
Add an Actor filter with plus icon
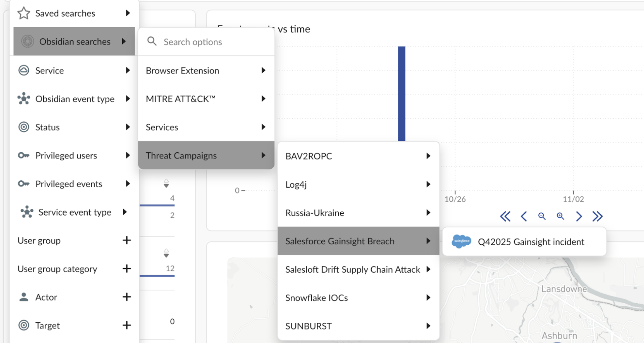(x=127, y=297)
